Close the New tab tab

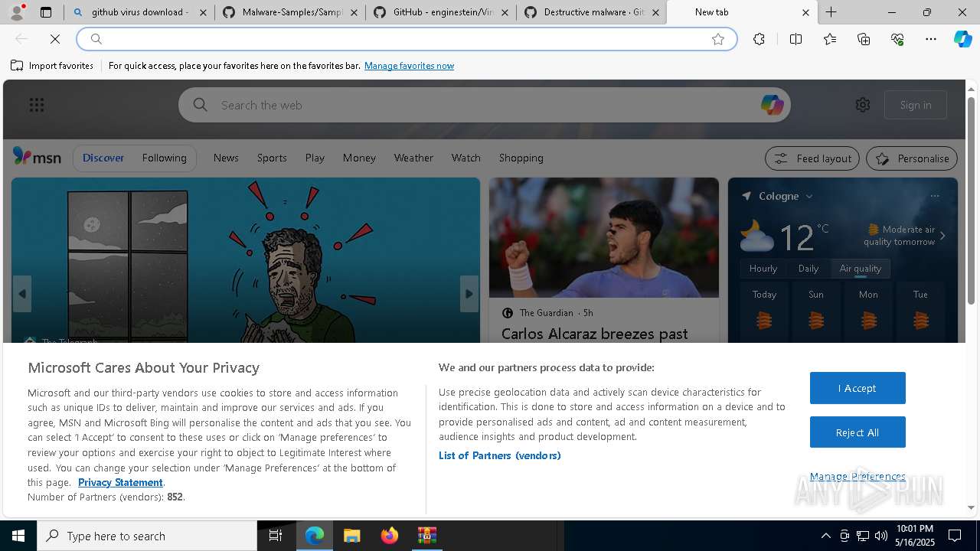(805, 12)
